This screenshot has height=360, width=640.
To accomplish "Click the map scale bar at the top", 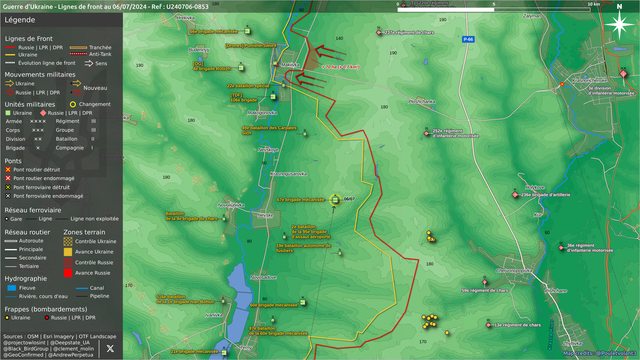I will [x=493, y=9].
